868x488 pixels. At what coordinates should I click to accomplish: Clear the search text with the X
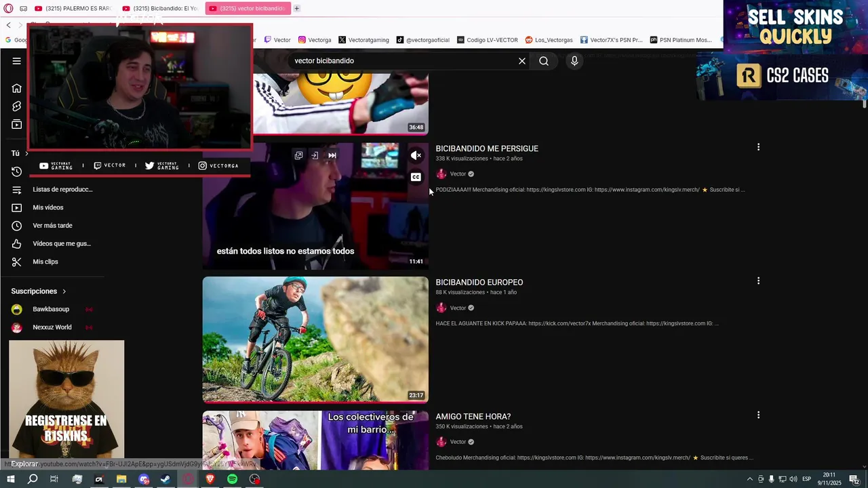[522, 61]
